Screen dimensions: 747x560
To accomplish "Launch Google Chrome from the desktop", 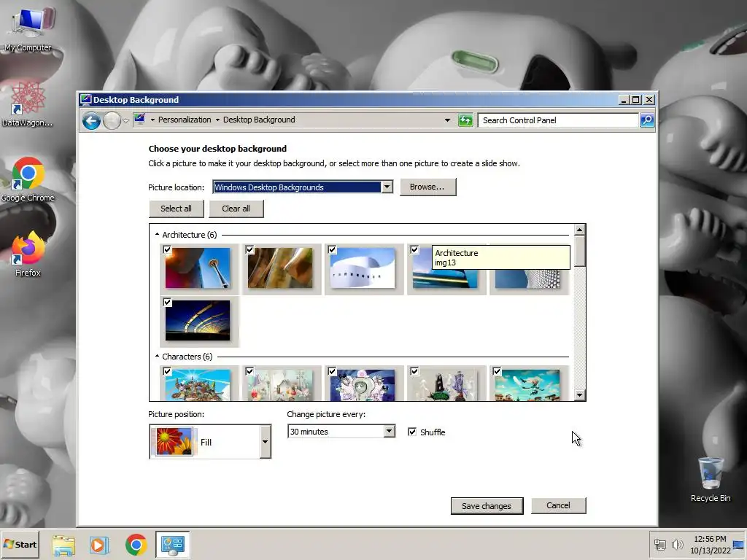I will [x=28, y=179].
